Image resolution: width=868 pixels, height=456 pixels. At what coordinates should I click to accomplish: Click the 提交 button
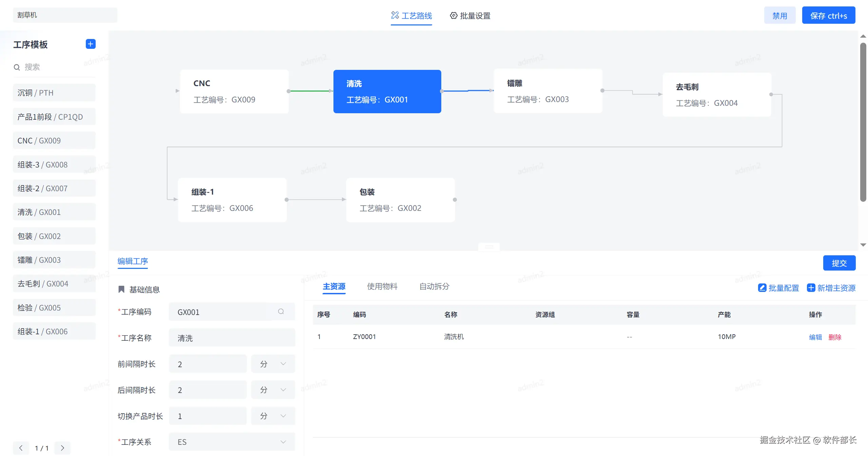[839, 263]
